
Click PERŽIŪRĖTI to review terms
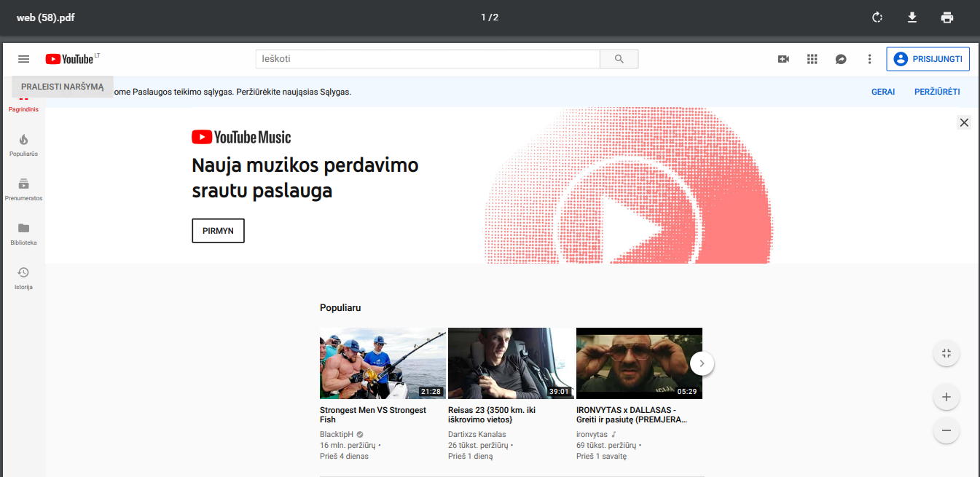click(937, 92)
